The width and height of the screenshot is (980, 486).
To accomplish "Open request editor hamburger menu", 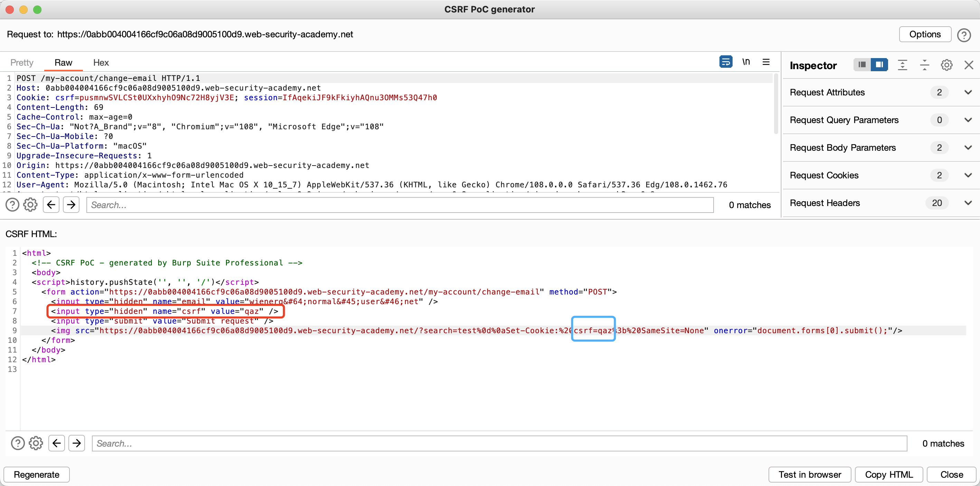I will click(766, 62).
